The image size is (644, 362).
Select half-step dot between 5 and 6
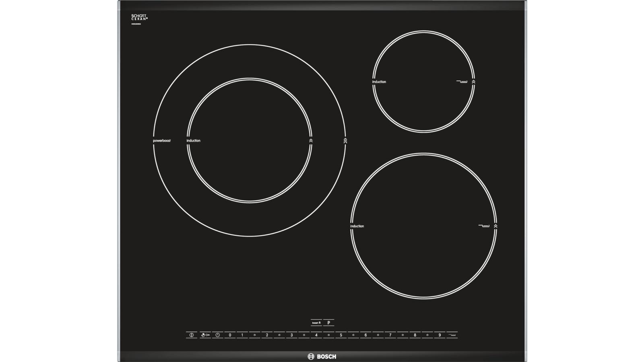[353, 335]
